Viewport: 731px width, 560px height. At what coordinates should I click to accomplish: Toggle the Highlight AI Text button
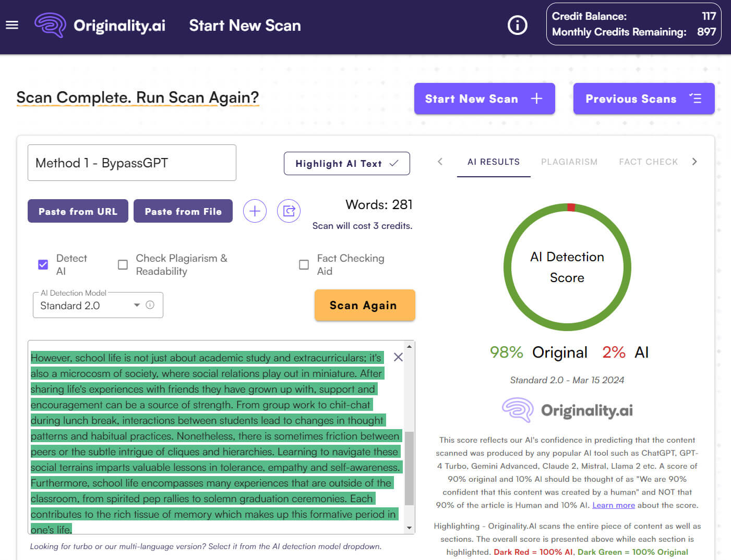[x=346, y=164]
